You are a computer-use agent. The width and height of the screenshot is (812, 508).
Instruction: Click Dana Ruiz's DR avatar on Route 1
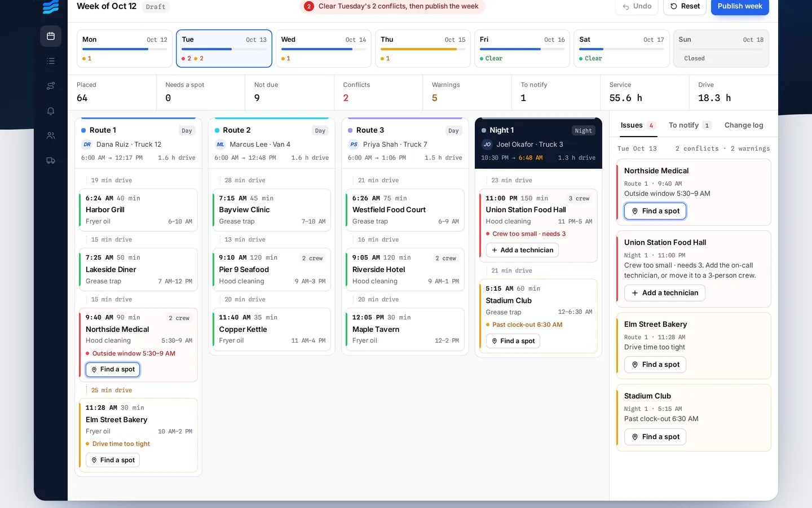87,144
